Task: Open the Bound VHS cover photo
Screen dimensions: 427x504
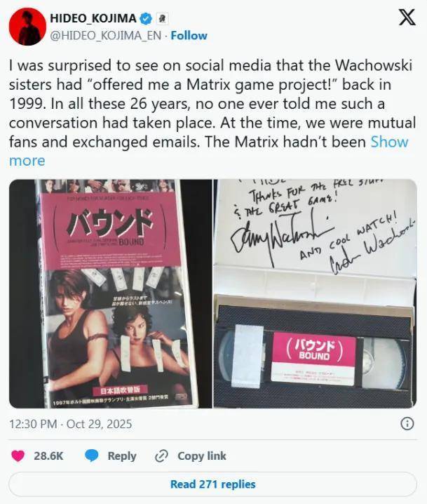Action: [111, 294]
